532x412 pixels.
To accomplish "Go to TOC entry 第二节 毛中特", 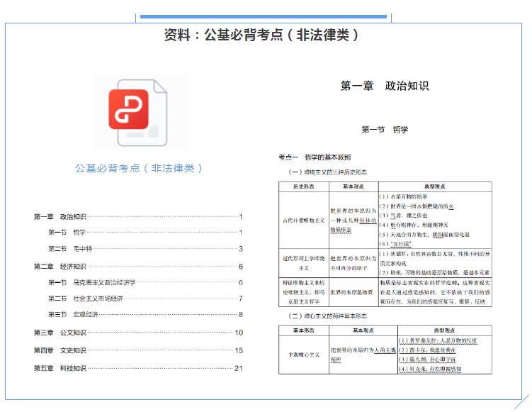I will pyautogui.click(x=145, y=249).
